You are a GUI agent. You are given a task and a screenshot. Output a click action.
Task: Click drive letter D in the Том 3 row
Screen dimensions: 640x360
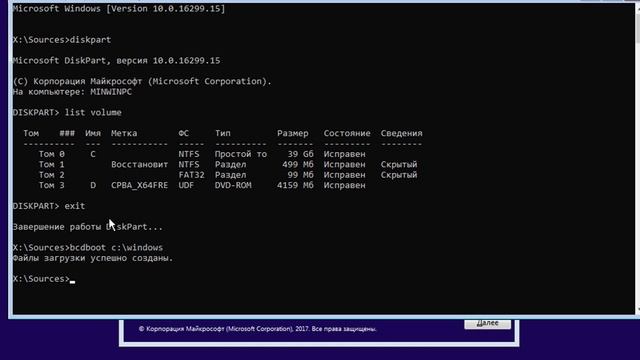coord(93,185)
